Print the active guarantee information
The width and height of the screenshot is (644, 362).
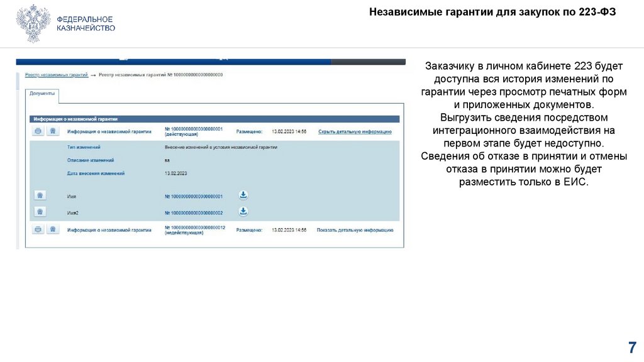pyautogui.click(x=38, y=130)
